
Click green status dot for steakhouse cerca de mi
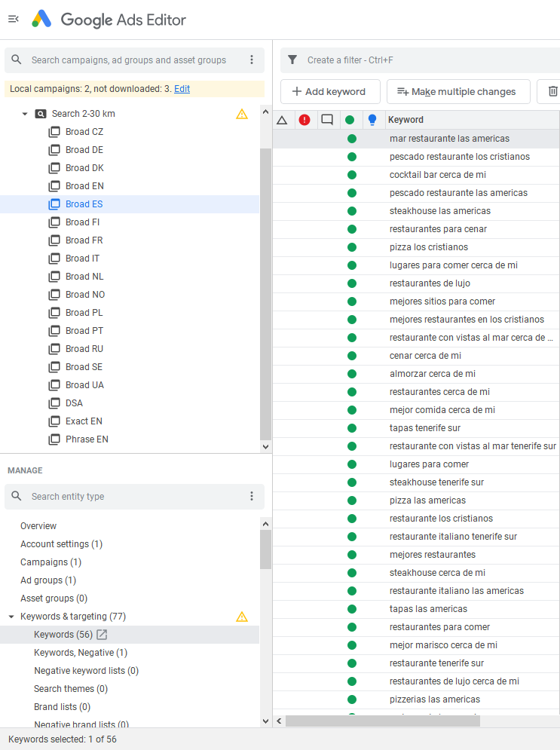pyautogui.click(x=352, y=573)
